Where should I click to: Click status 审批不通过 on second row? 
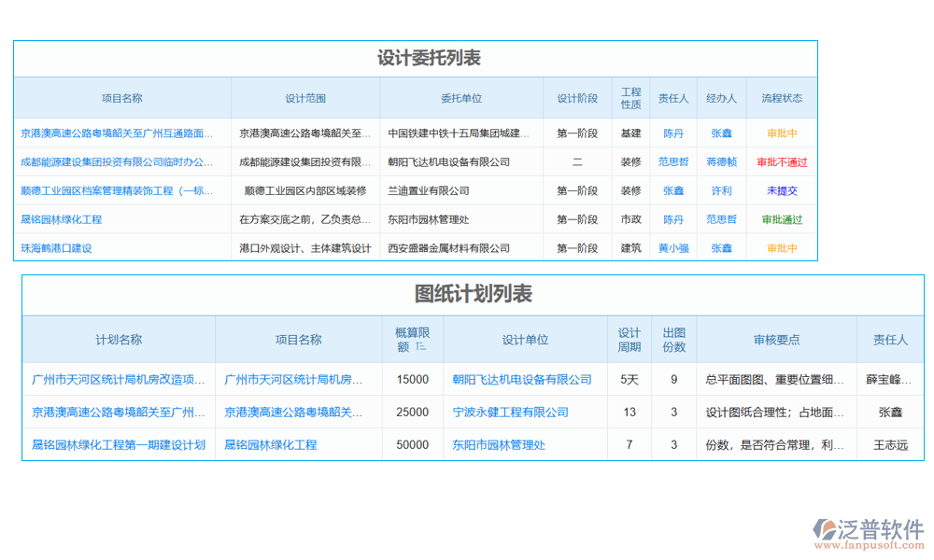point(782,161)
